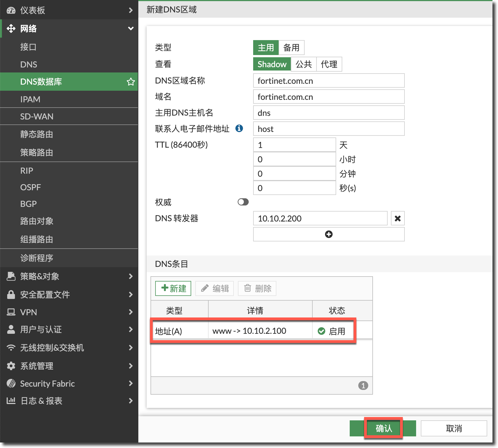498x448 pixels.
Task: Click the 仪表板 dashboard gauge icon
Action: point(11,11)
